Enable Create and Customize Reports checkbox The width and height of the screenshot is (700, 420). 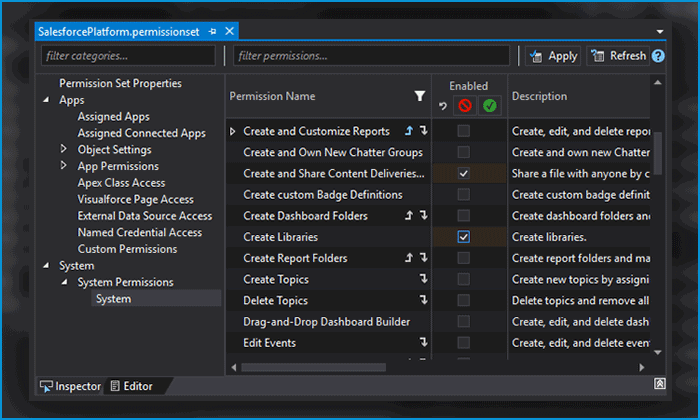click(x=464, y=131)
